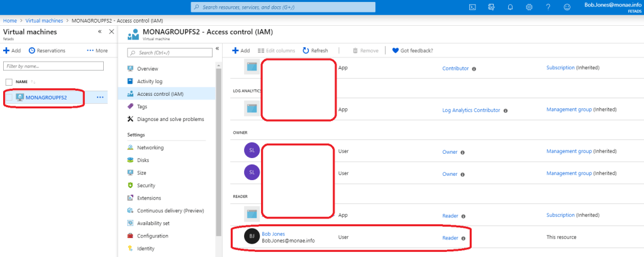Open directory and subscription filter icon

coord(491,7)
